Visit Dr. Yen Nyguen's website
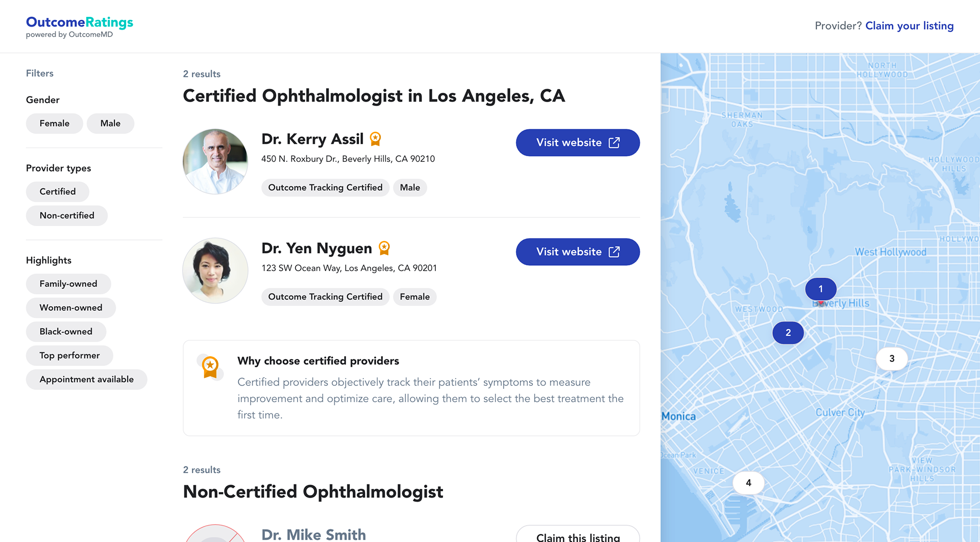The image size is (980, 542). (x=578, y=252)
